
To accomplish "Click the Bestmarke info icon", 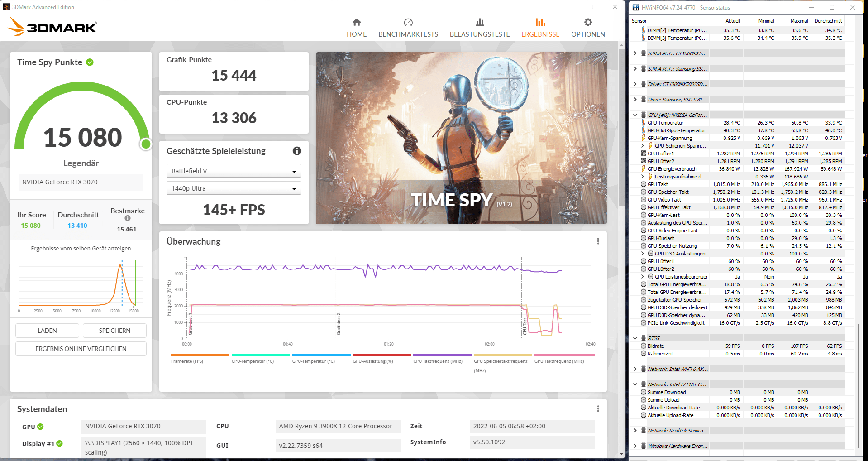I will tap(128, 218).
